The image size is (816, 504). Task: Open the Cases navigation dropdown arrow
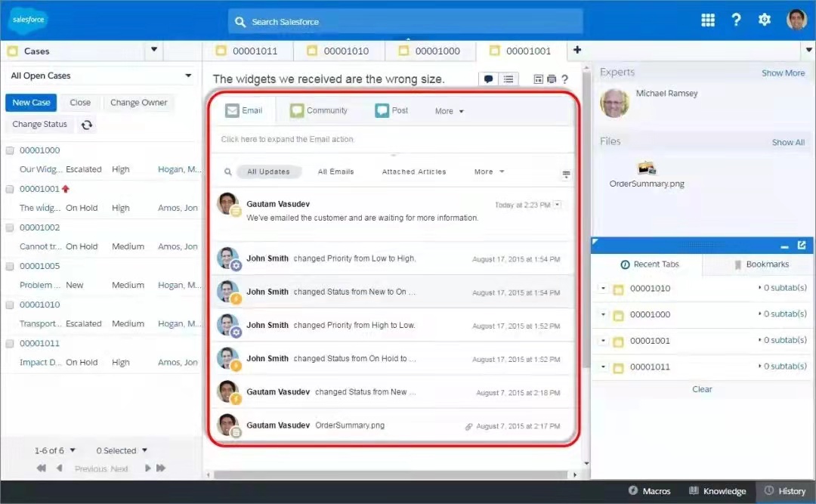click(154, 50)
